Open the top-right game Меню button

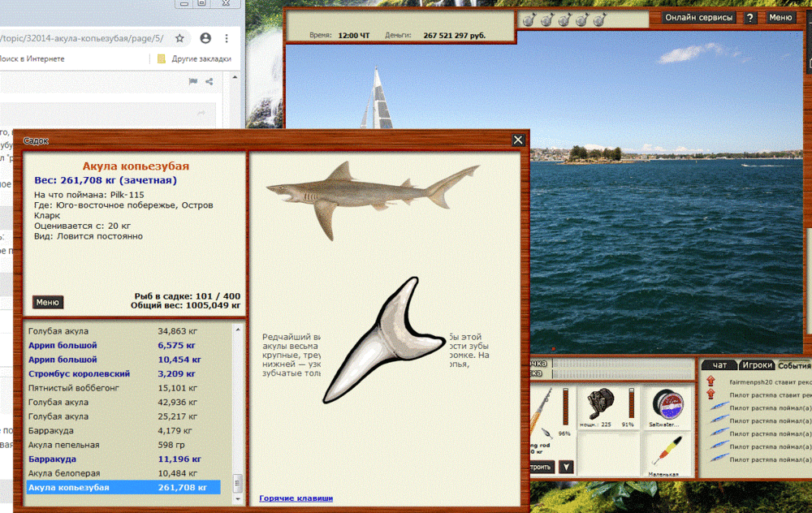point(780,17)
